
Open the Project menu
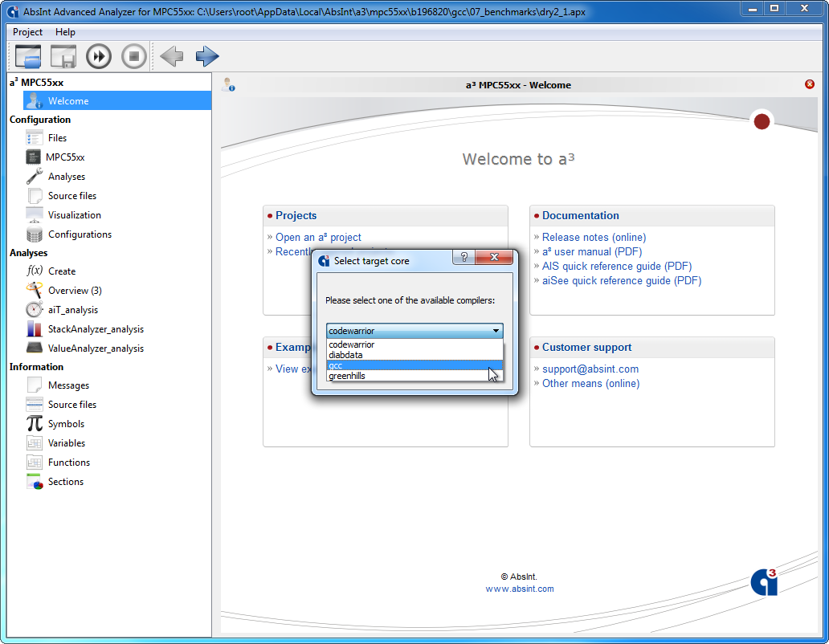point(27,32)
